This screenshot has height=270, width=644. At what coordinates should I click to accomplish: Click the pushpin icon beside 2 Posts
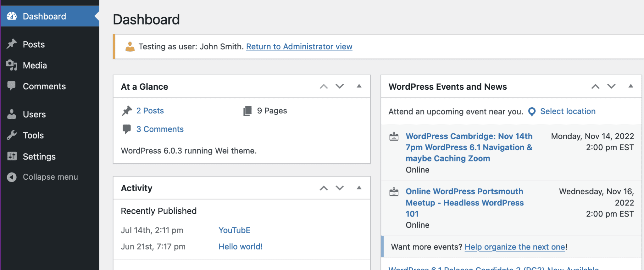(127, 111)
